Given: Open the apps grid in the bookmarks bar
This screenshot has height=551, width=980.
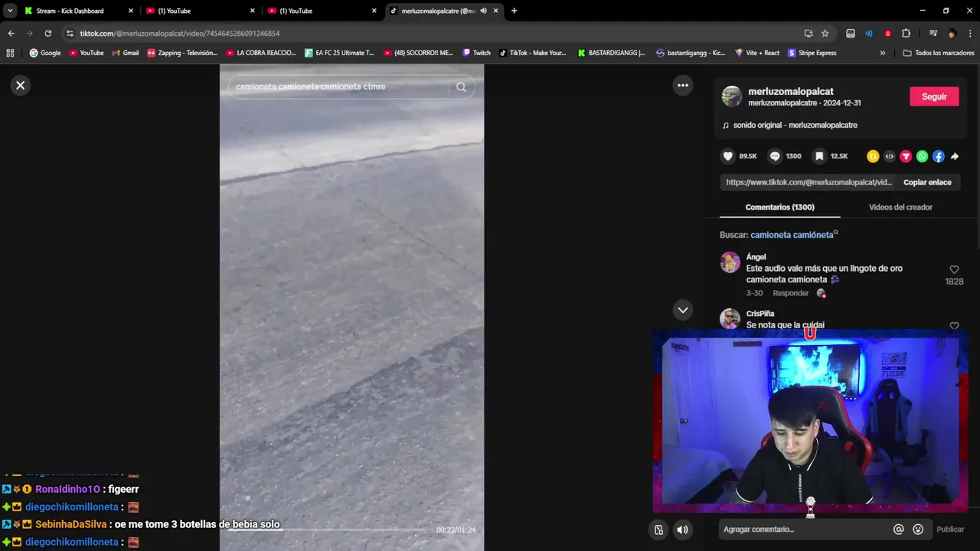Looking at the screenshot, I should tap(10, 53).
